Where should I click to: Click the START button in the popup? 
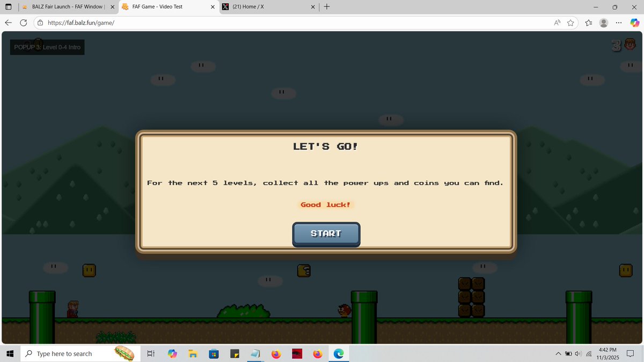tap(326, 234)
